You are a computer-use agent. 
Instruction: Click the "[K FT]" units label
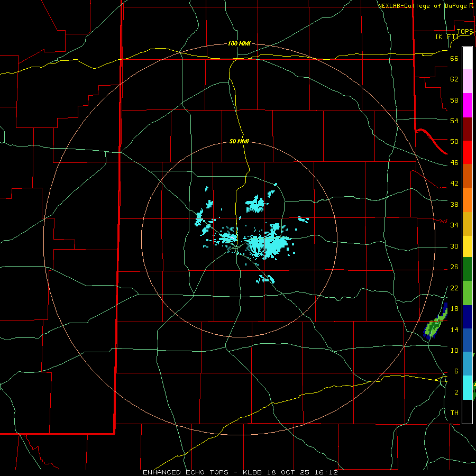tap(447, 36)
